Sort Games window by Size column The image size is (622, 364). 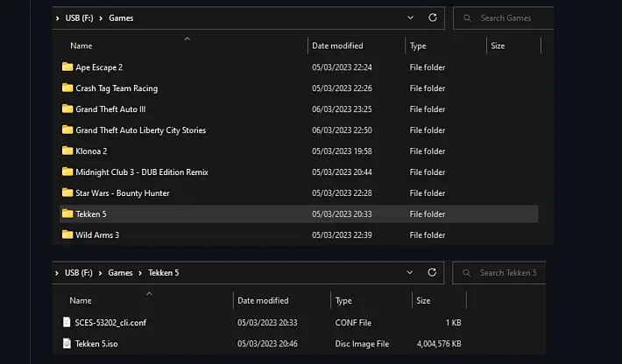coord(498,45)
